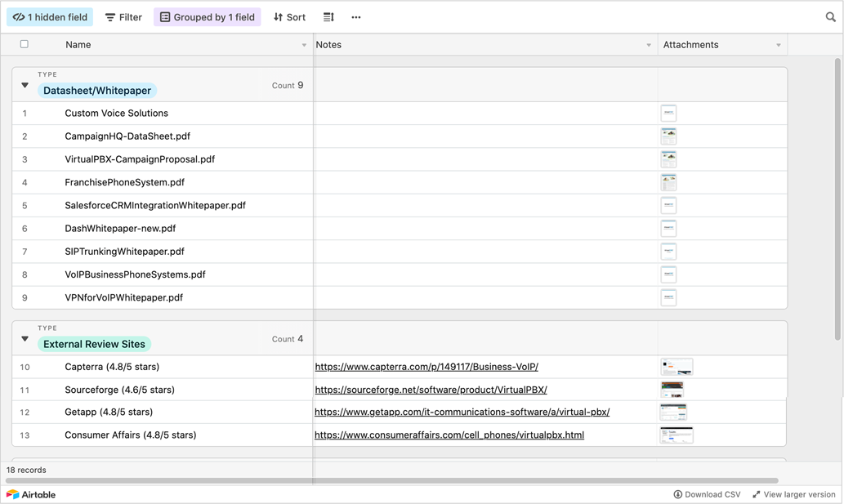Click the Airtable logo
The image size is (844, 504).
coord(31,494)
